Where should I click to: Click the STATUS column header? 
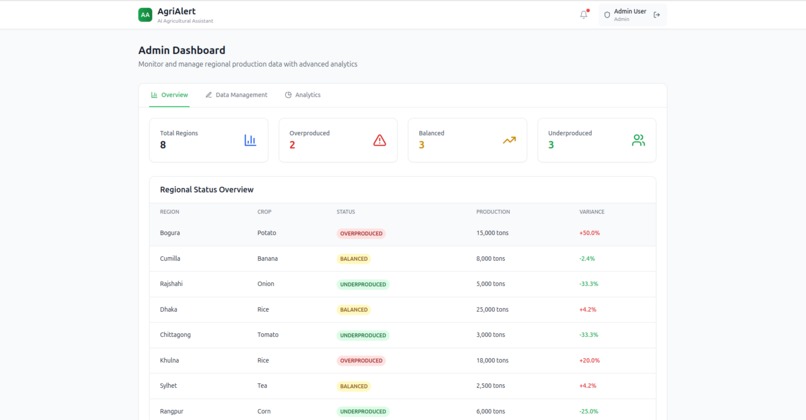(345, 212)
